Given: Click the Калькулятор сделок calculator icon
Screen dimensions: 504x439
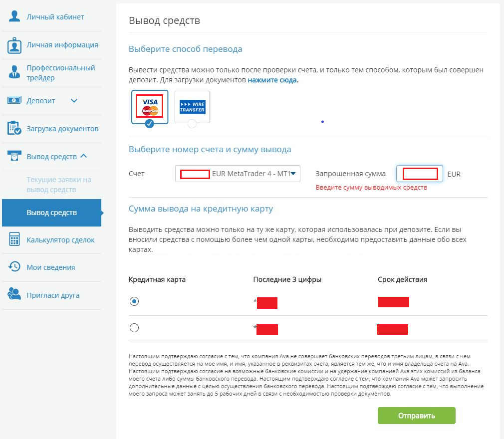Looking at the screenshot, I should (14, 239).
